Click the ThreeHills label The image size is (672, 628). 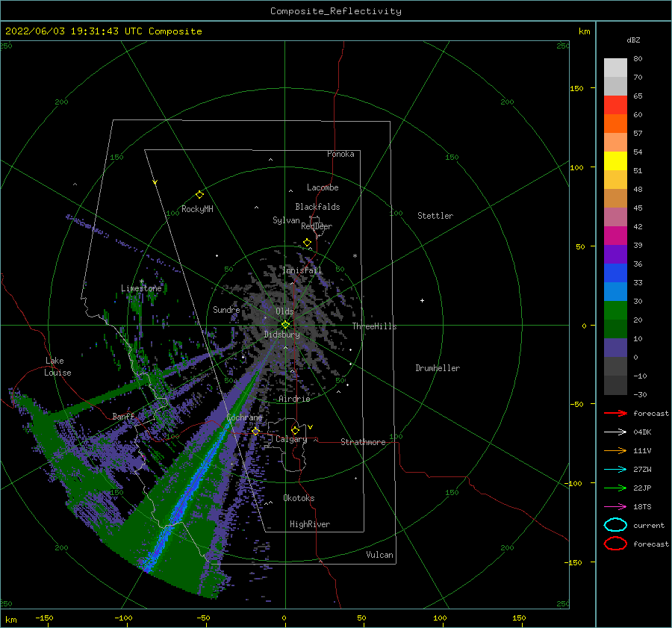point(375,326)
